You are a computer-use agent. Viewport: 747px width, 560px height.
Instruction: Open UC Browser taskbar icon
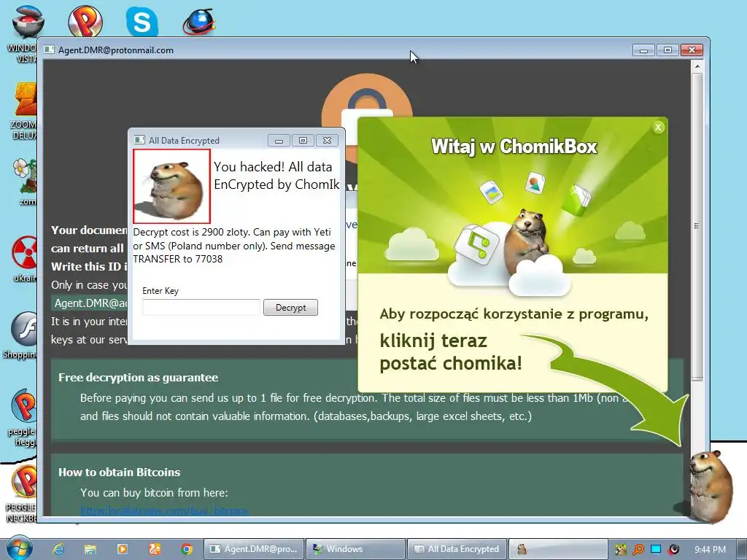point(155,549)
